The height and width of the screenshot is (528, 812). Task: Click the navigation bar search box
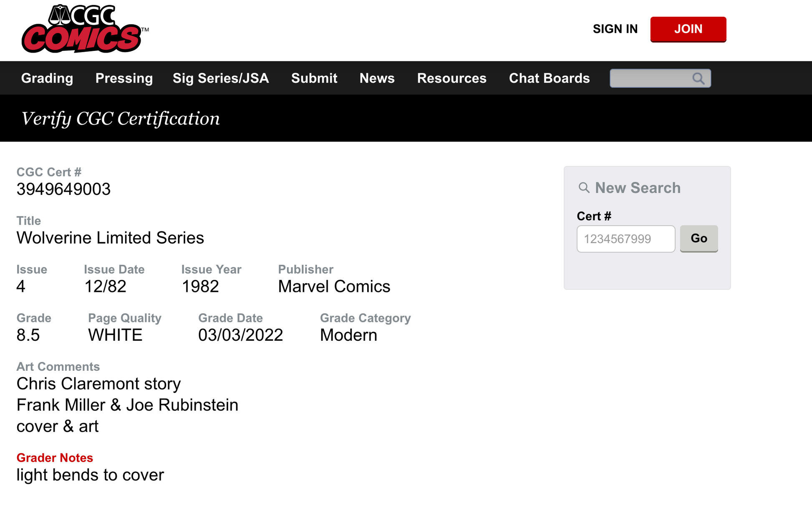coord(650,78)
